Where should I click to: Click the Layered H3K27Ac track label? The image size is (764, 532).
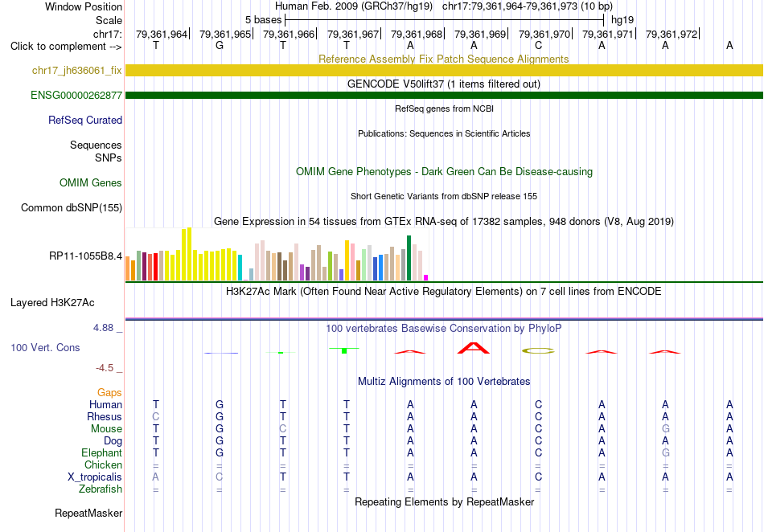click(52, 303)
